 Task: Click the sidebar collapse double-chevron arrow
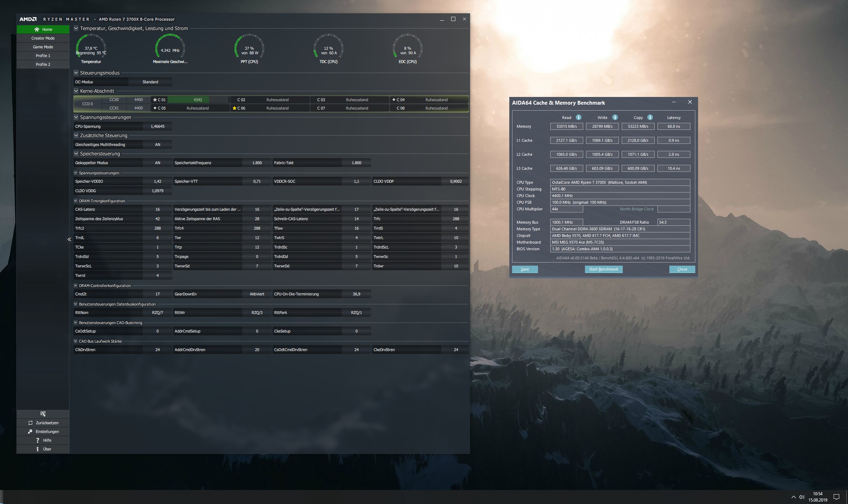(x=69, y=239)
